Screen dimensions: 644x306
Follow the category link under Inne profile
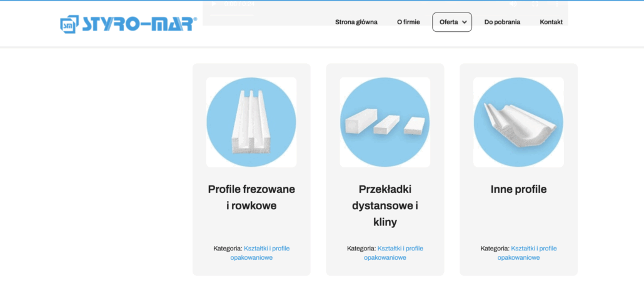pos(527,253)
